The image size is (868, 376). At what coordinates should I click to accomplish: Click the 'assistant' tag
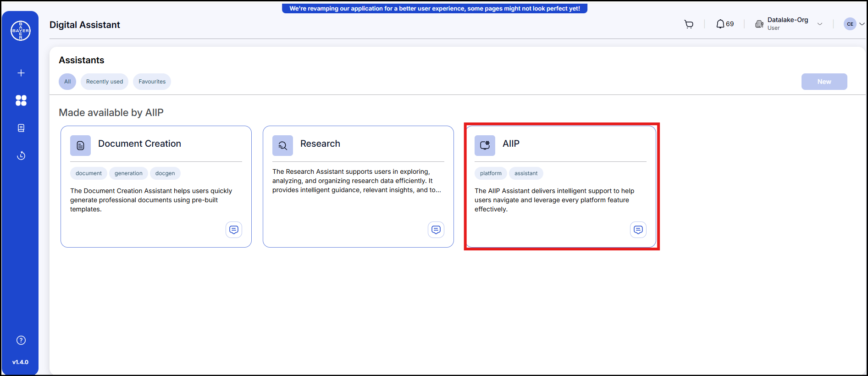click(x=526, y=173)
